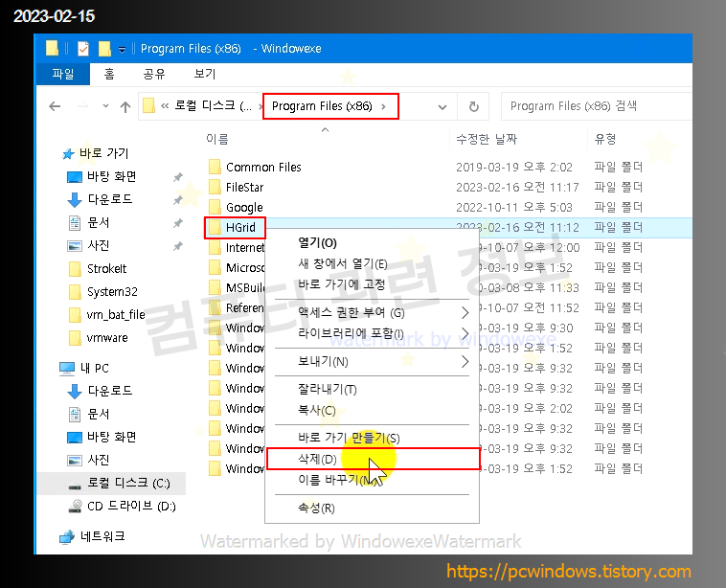Select the Internet folder icon
This screenshot has height=588, width=726.
pyautogui.click(x=215, y=247)
